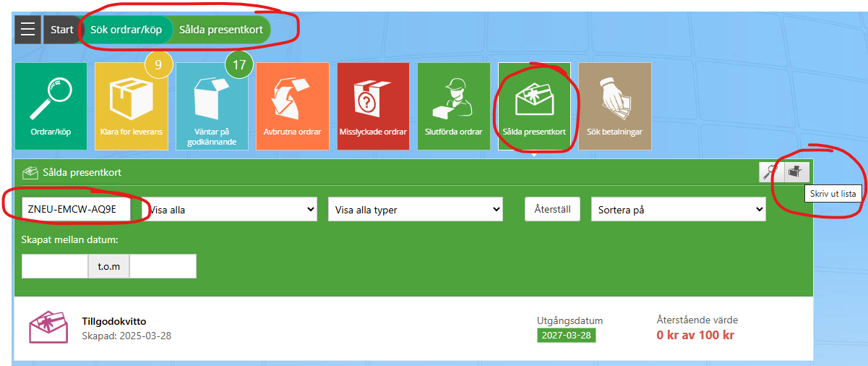Click the Sålda presentkort panel header icon
This screenshot has width=868, height=366.
click(30, 173)
